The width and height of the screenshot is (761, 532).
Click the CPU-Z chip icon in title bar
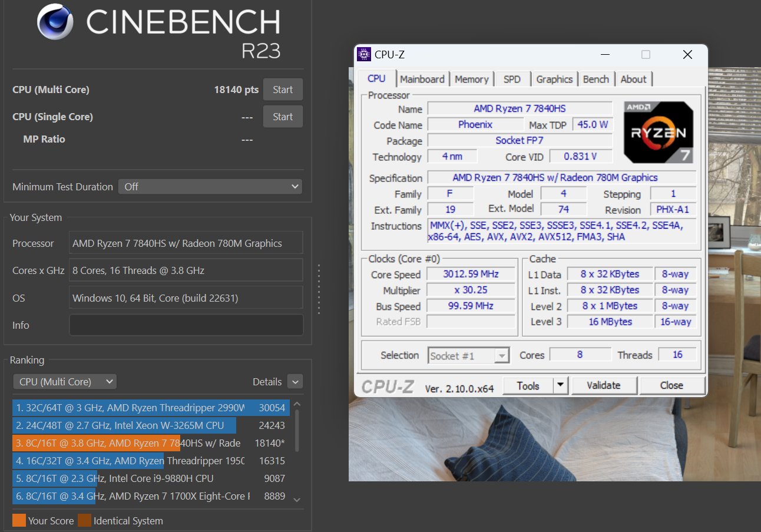click(x=365, y=55)
